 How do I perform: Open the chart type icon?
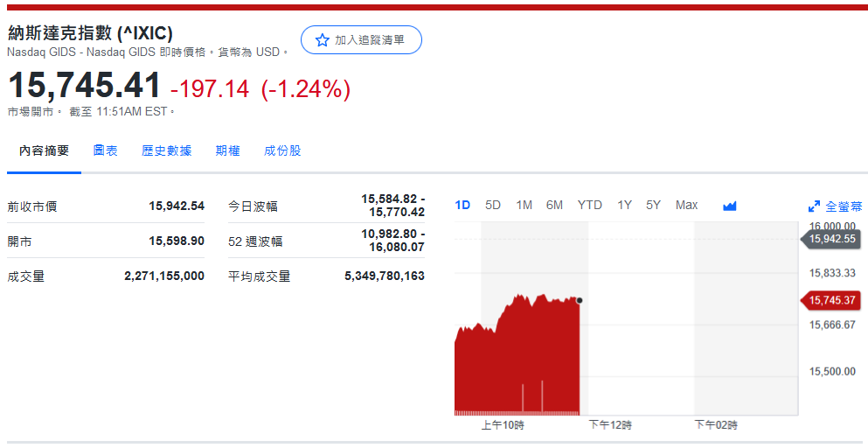click(x=730, y=206)
